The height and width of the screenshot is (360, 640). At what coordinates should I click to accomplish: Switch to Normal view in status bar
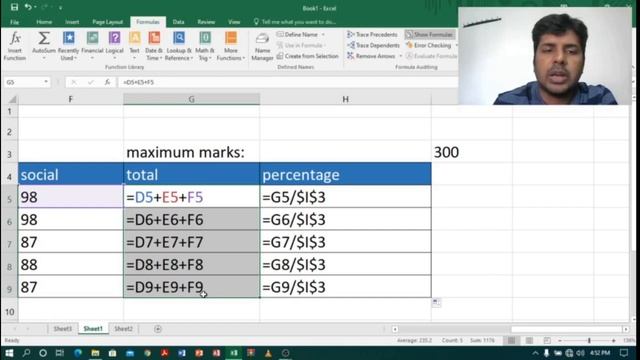click(x=511, y=340)
